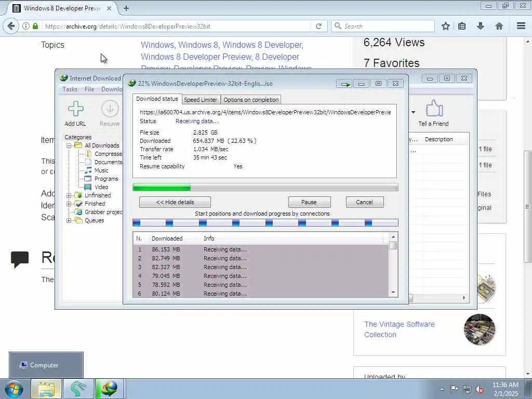The width and height of the screenshot is (532, 399).
Task: Click the Tell a Friend thumbs-up icon
Action: (434, 108)
